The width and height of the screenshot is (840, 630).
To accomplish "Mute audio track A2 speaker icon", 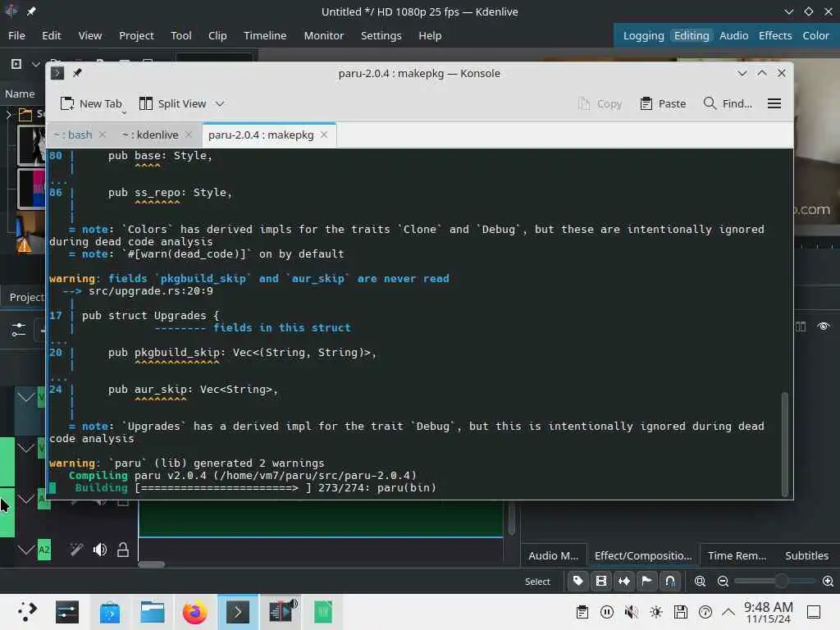I will [x=99, y=550].
